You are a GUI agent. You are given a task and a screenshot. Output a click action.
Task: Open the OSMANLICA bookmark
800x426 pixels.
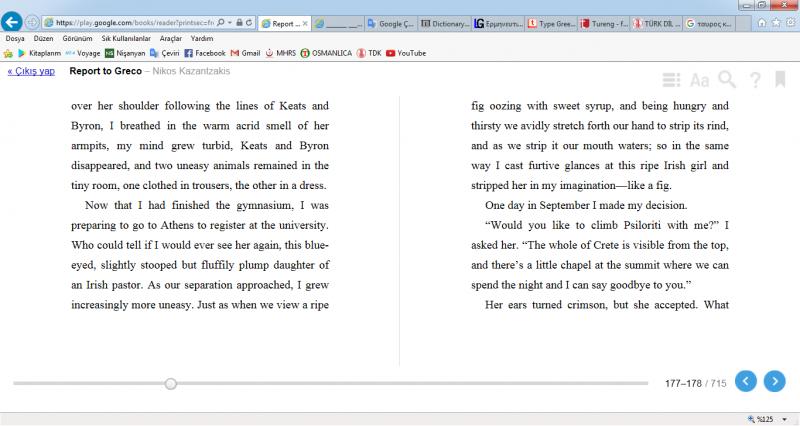click(x=326, y=53)
